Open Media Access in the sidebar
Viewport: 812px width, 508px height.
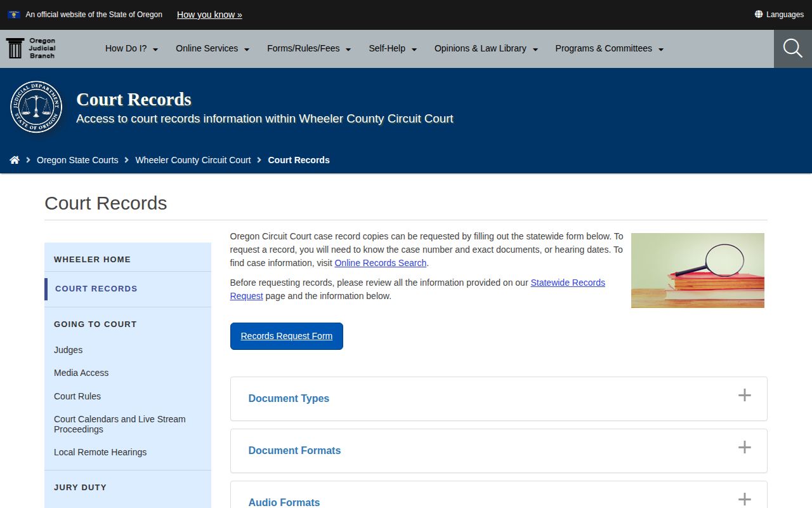[81, 373]
